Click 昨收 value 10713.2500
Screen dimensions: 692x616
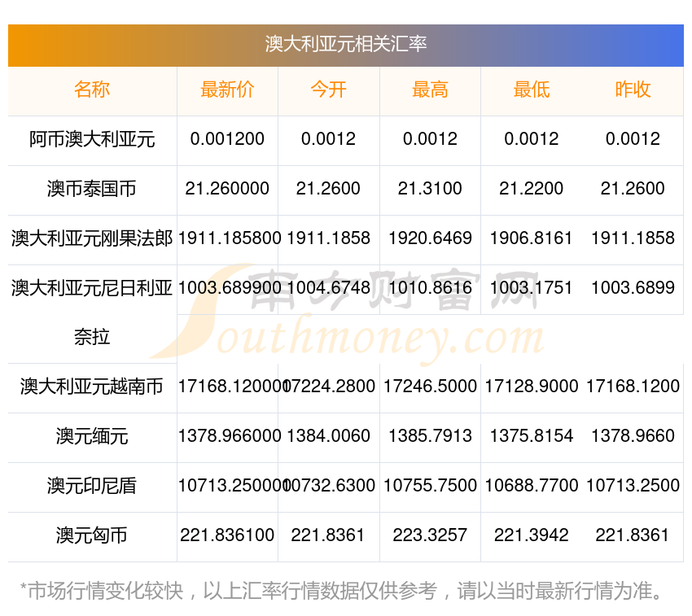tap(633, 485)
